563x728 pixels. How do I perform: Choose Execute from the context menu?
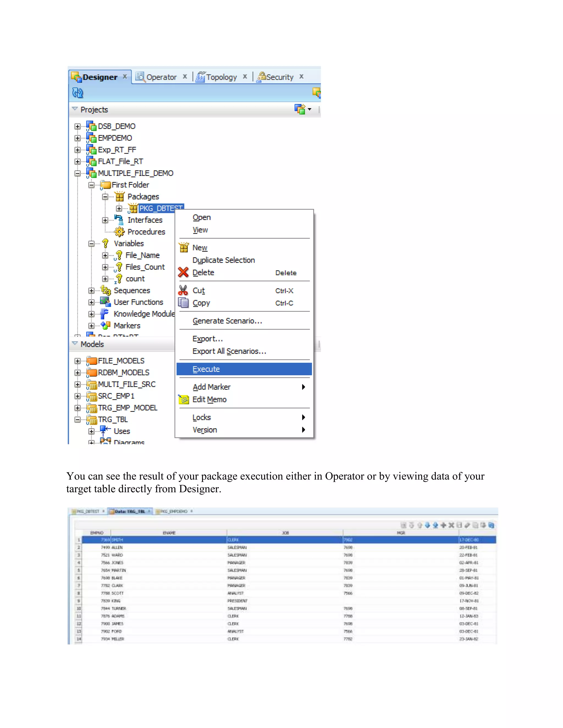pos(244,369)
